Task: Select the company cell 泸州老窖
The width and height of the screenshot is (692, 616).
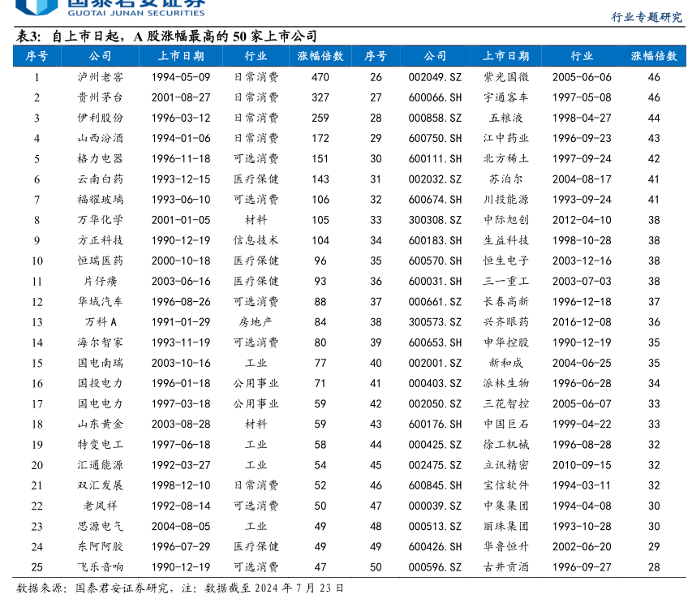Action: tap(100, 77)
